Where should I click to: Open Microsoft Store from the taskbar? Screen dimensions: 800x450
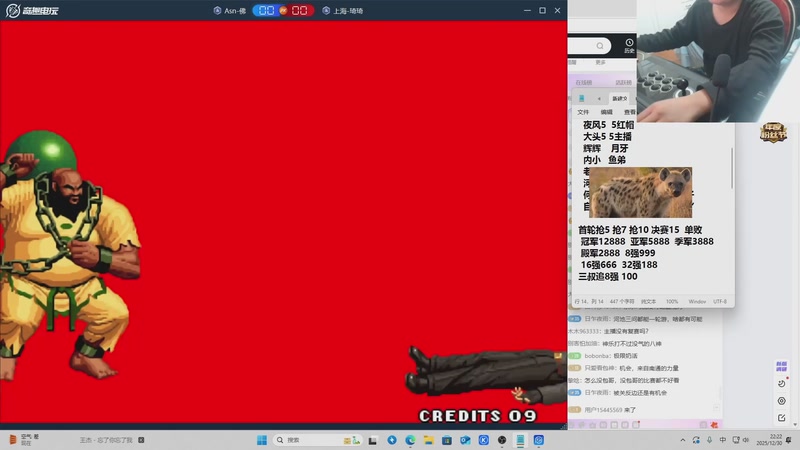click(447, 440)
